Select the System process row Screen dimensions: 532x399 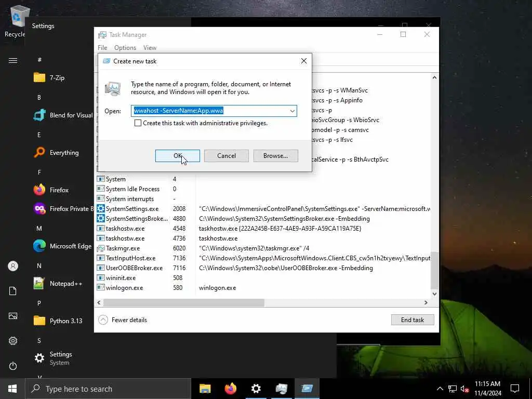pos(263,179)
